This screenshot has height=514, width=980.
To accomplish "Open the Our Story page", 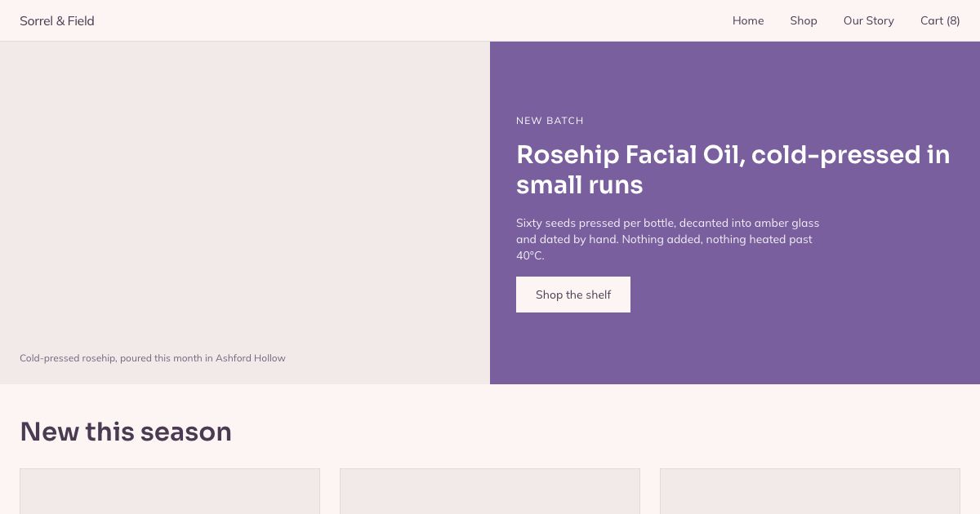I will [x=869, y=20].
